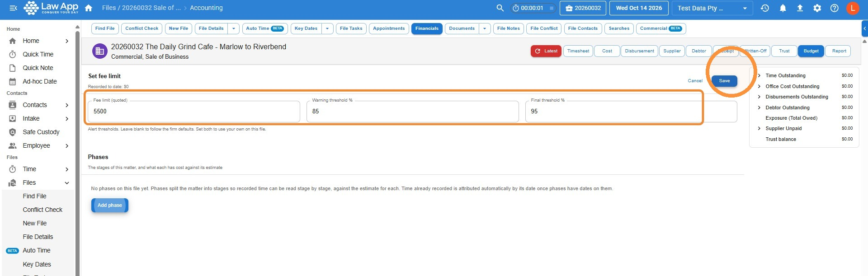868x276 pixels.
Task: Click the Latest refresh button
Action: (x=546, y=51)
